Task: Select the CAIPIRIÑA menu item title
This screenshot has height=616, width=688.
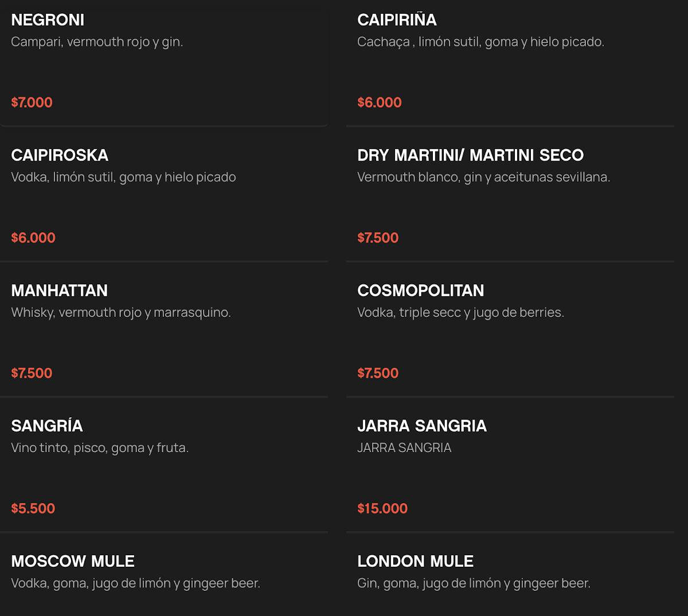Action: (397, 20)
